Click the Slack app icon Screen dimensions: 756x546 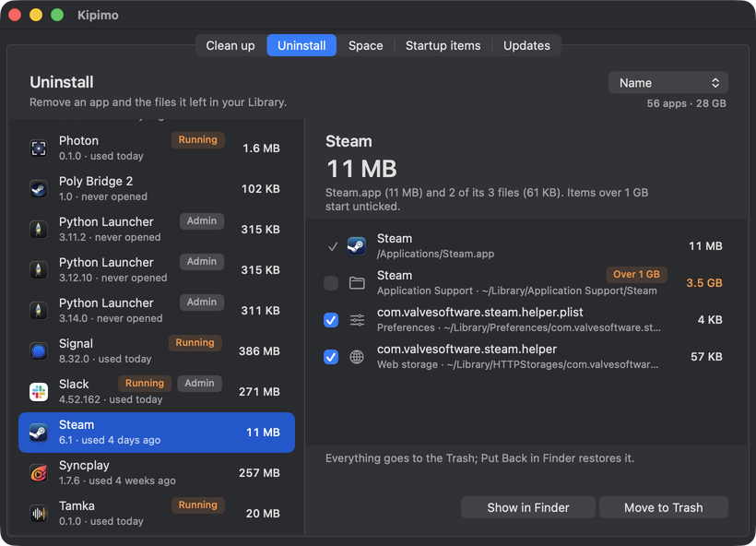pyautogui.click(x=39, y=392)
